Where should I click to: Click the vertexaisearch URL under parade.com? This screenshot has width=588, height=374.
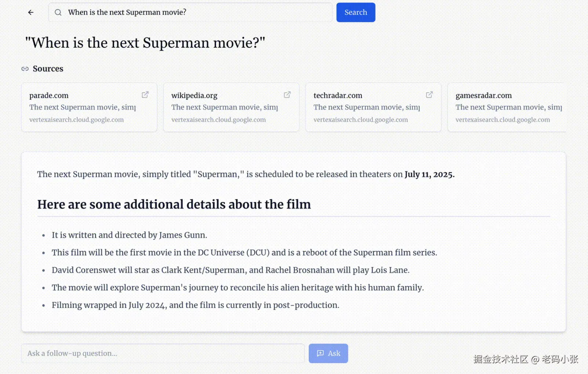pyautogui.click(x=76, y=120)
